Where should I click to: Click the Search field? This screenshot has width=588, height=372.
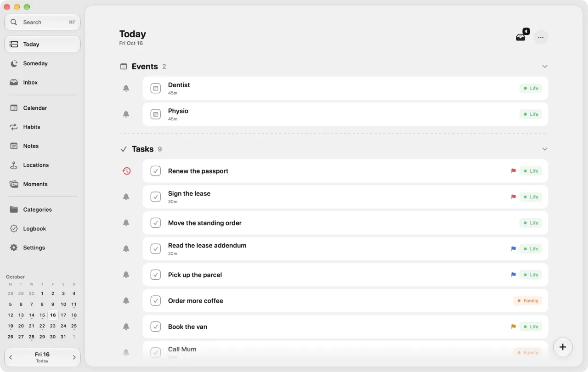pyautogui.click(x=42, y=22)
